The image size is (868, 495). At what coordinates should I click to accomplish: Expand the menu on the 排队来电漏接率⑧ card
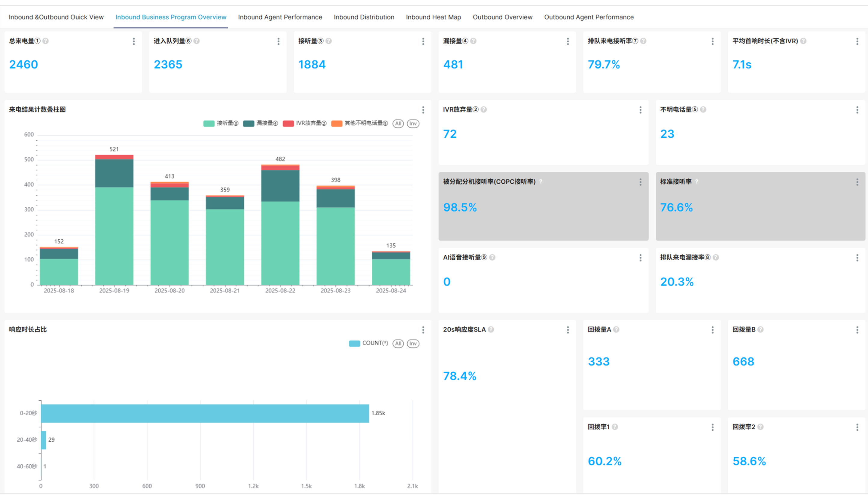tap(857, 258)
